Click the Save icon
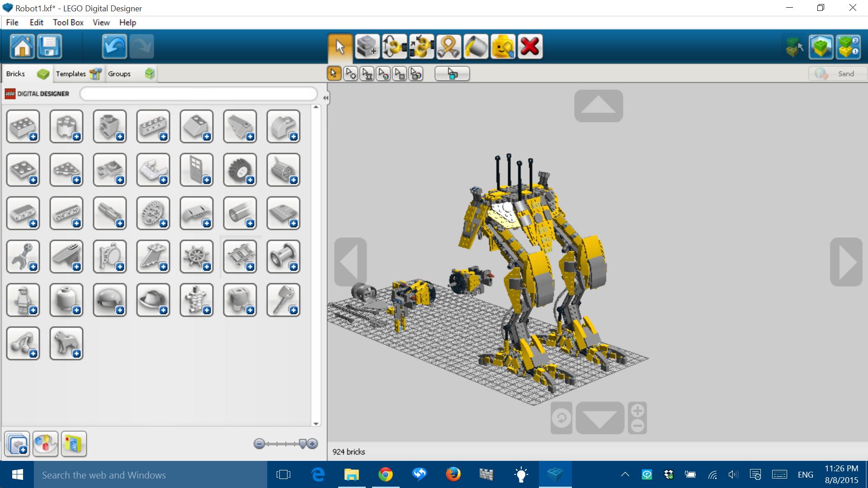The image size is (868, 488). coord(49,47)
